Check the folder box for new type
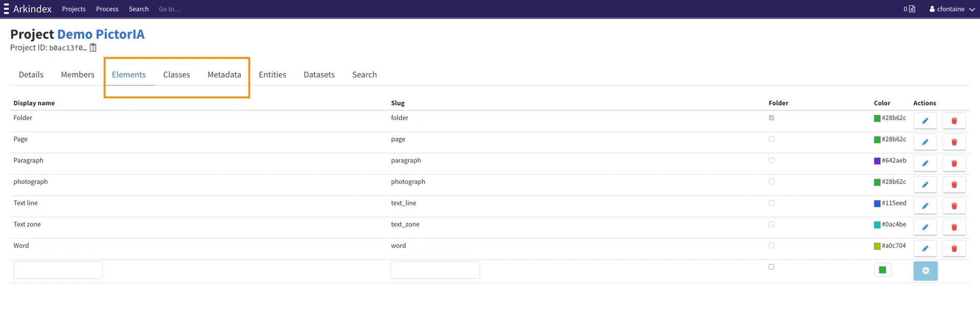The height and width of the screenshot is (326, 980). click(771, 267)
